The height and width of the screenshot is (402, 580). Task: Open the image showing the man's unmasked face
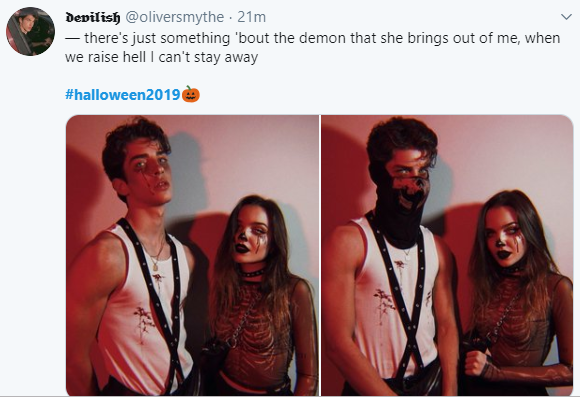[192, 255]
